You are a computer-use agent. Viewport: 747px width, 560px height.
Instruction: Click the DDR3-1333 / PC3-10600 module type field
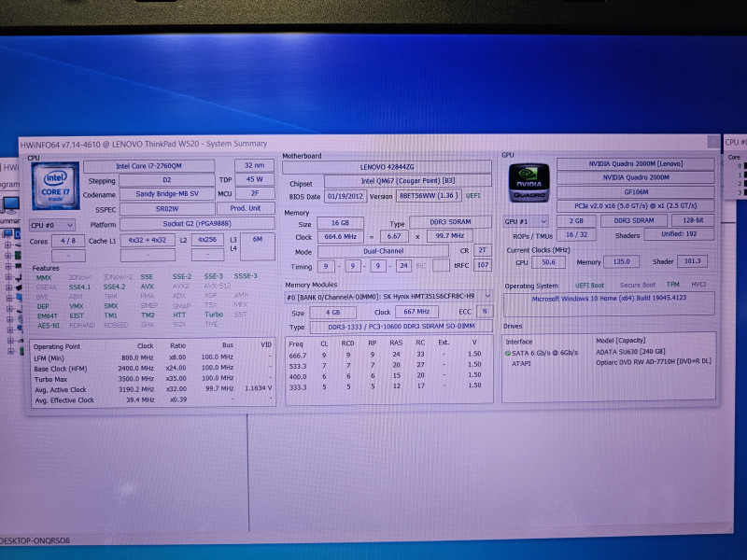tap(402, 326)
